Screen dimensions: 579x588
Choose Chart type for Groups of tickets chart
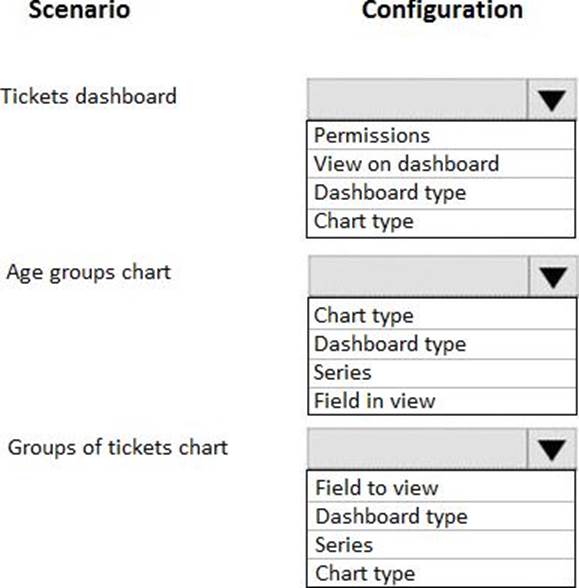(x=441, y=573)
